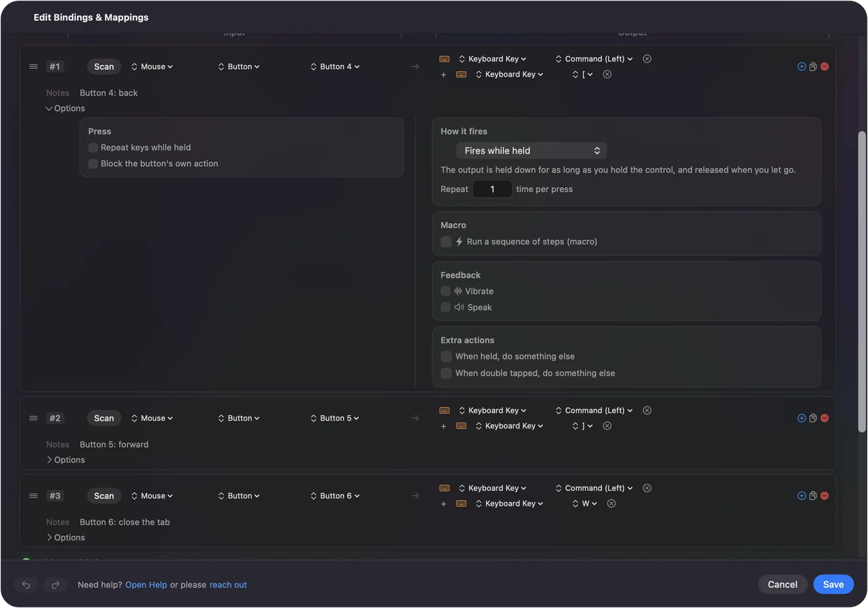Enable Vibrate feedback
This screenshot has width=868, height=608.
(x=446, y=291)
